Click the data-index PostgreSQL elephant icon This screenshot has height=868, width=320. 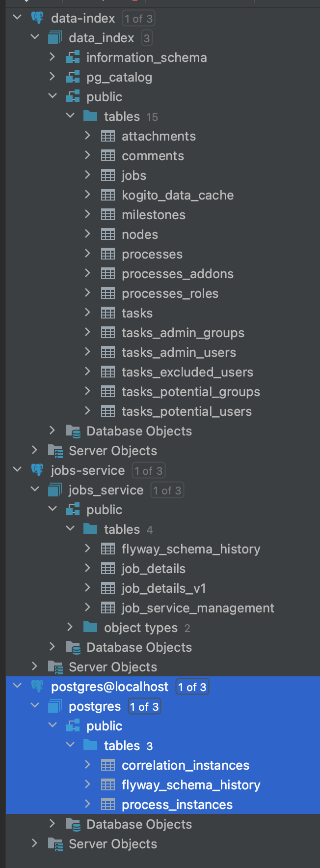point(37,18)
